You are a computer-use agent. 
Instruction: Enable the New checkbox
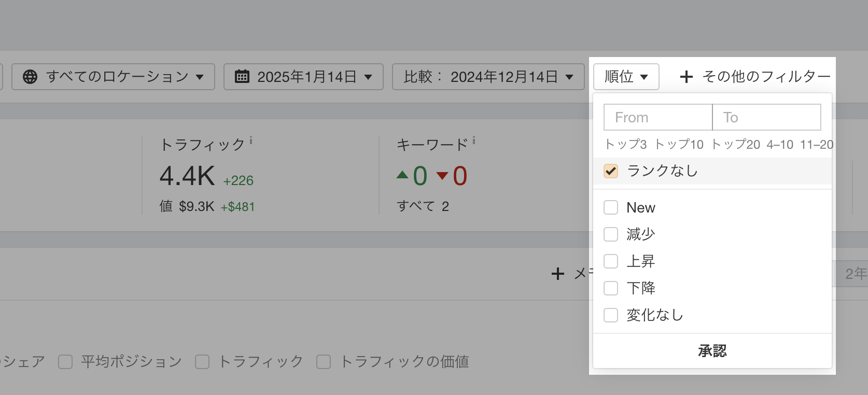(x=611, y=207)
